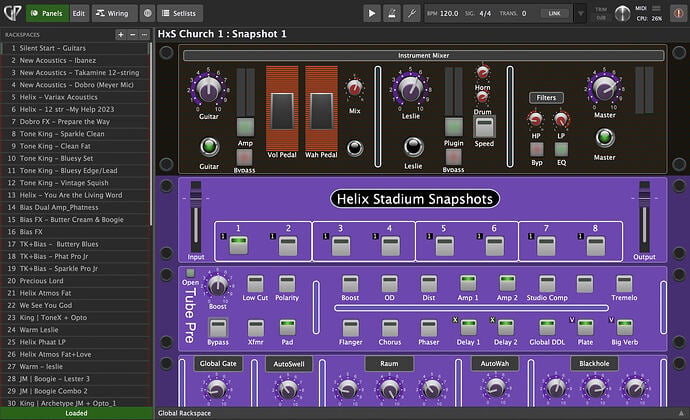The height and width of the screenshot is (420, 690).
Task: Switch to Wiring view
Action: click(113, 13)
